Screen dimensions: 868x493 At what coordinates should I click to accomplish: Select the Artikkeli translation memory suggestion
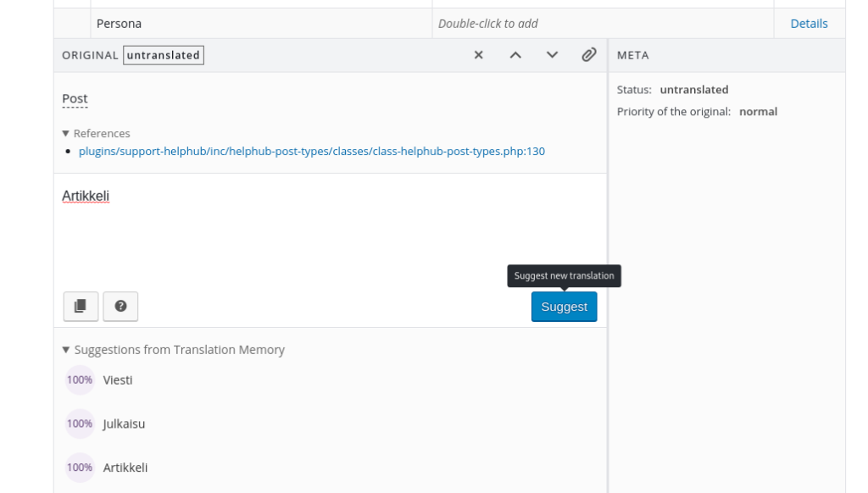[125, 468]
